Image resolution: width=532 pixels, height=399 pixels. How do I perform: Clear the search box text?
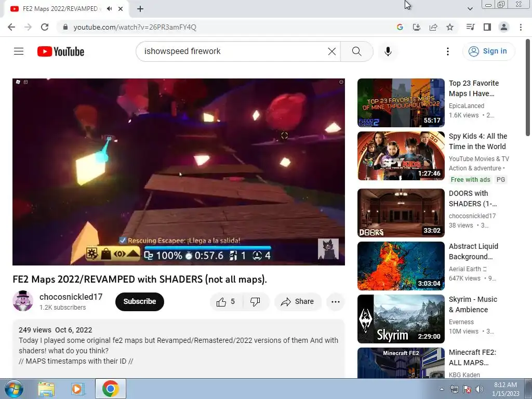(332, 51)
